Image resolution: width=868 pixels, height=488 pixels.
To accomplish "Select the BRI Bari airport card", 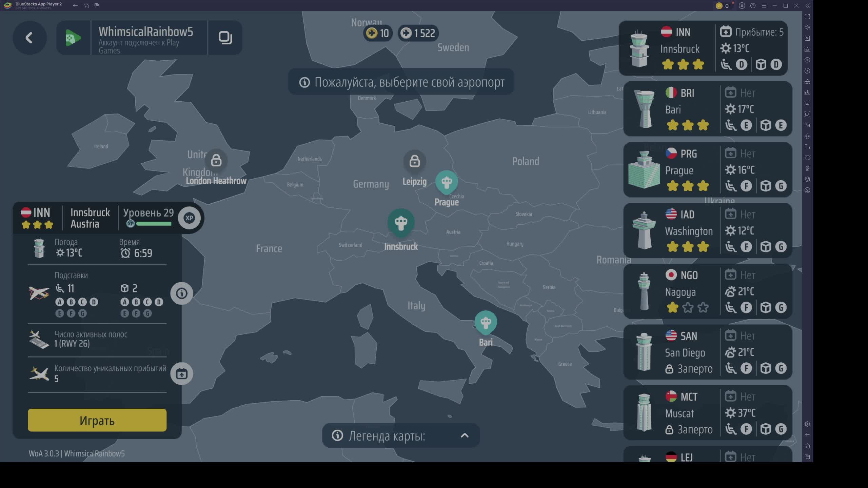I will (x=708, y=109).
